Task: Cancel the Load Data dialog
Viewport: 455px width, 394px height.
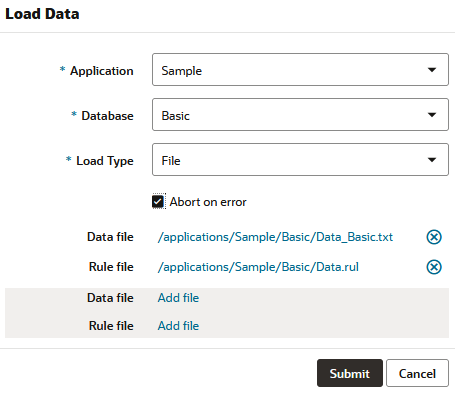Action: (417, 373)
